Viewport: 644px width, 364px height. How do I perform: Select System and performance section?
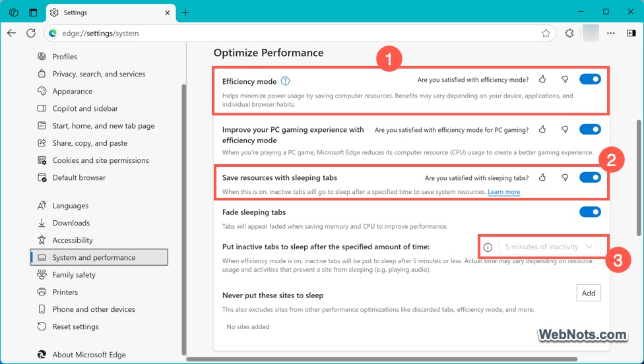click(98, 257)
